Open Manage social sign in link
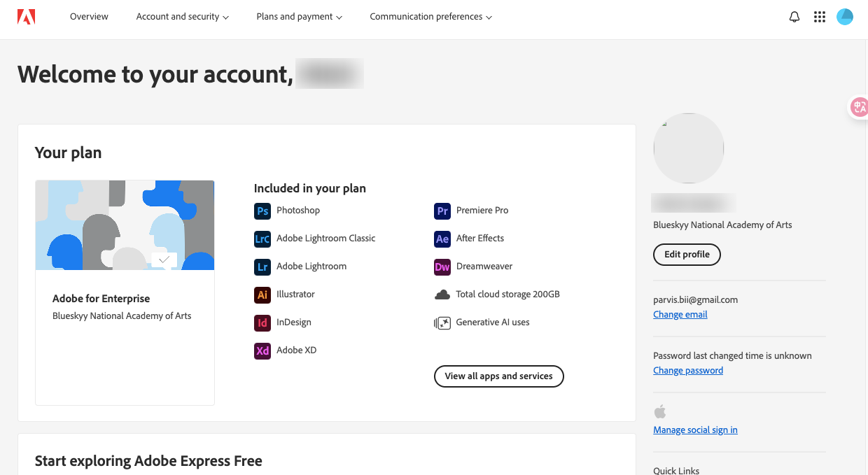The width and height of the screenshot is (868, 475). click(695, 430)
